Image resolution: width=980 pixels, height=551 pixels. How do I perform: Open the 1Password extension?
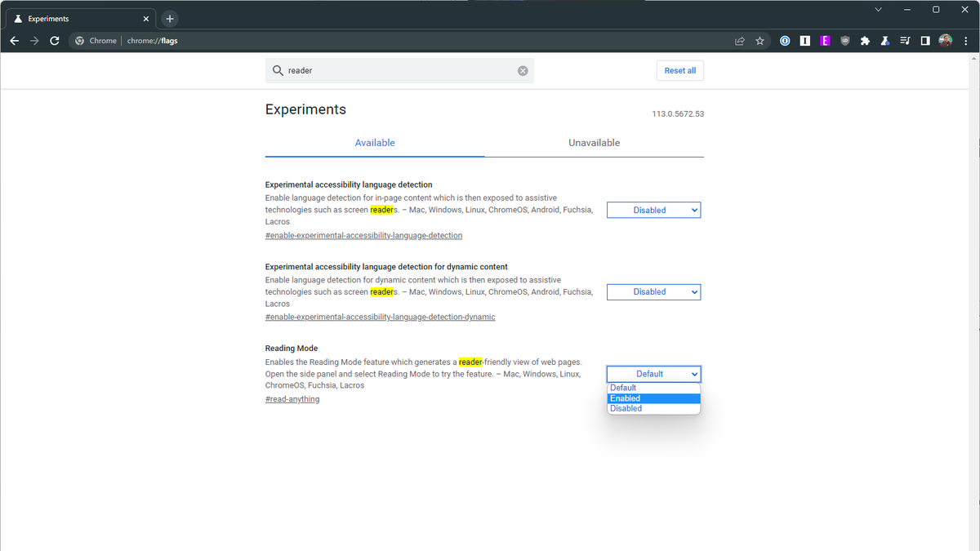point(785,41)
